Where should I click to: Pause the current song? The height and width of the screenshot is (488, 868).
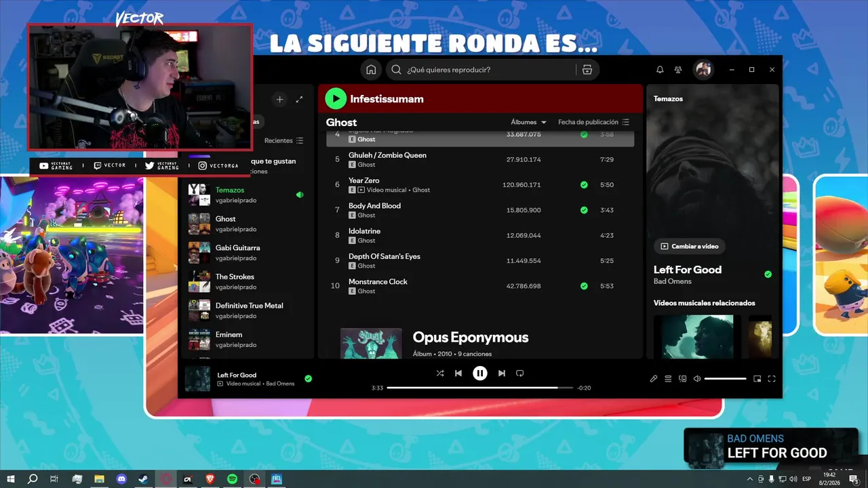pyautogui.click(x=480, y=373)
